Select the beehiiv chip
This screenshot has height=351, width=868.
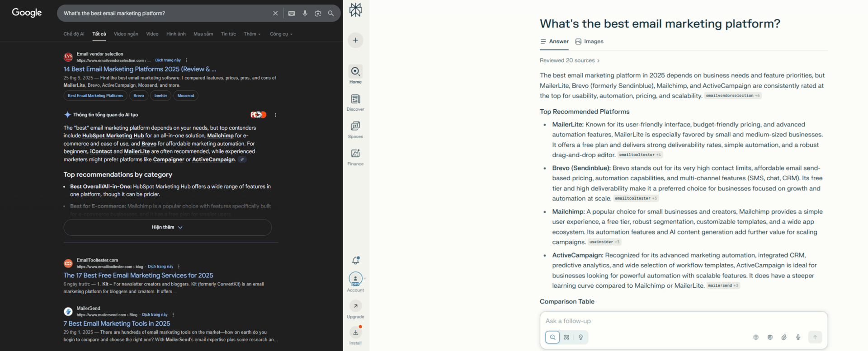[160, 96]
